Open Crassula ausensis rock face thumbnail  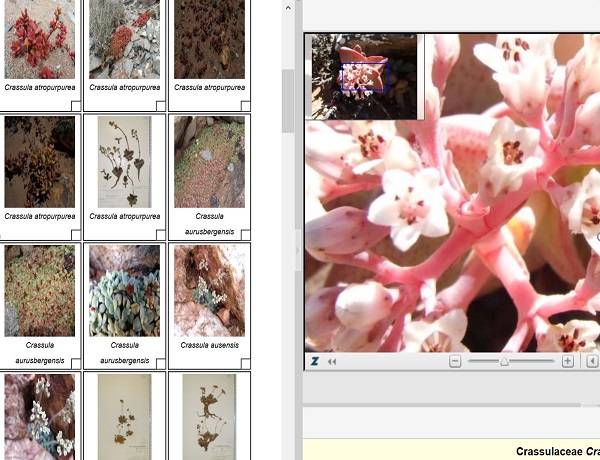pos(210,291)
